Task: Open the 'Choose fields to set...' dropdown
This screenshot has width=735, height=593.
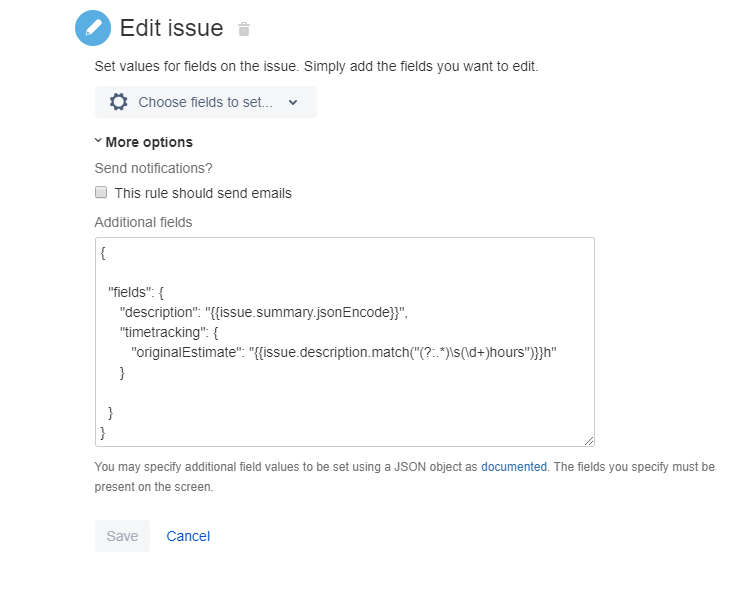Action: tap(206, 102)
